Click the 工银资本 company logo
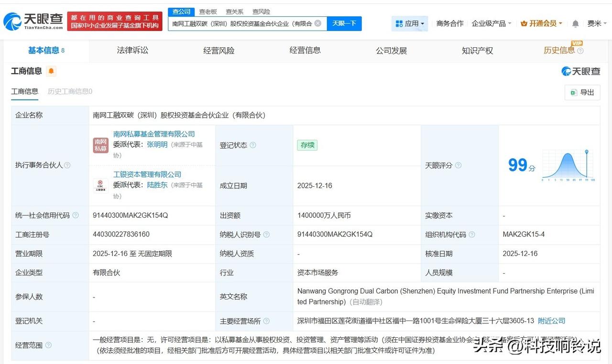Viewport: 612px width, 364px height. tap(101, 185)
